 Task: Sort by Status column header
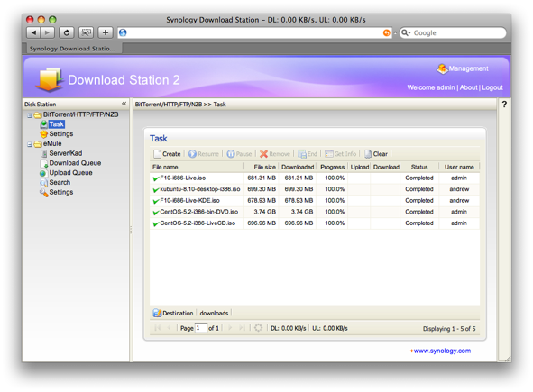[419, 167]
